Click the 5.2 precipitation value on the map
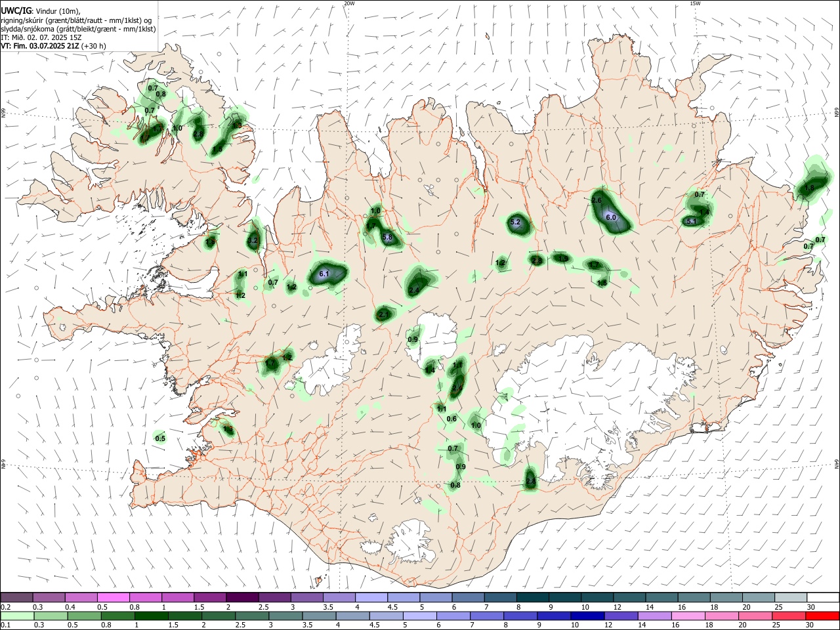The height and width of the screenshot is (630, 840). coord(515,222)
